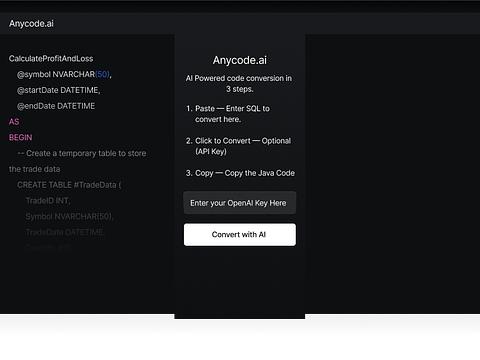Viewport: 480px width, 360px height.
Task: Click the Convert with AI button
Action: (240, 235)
